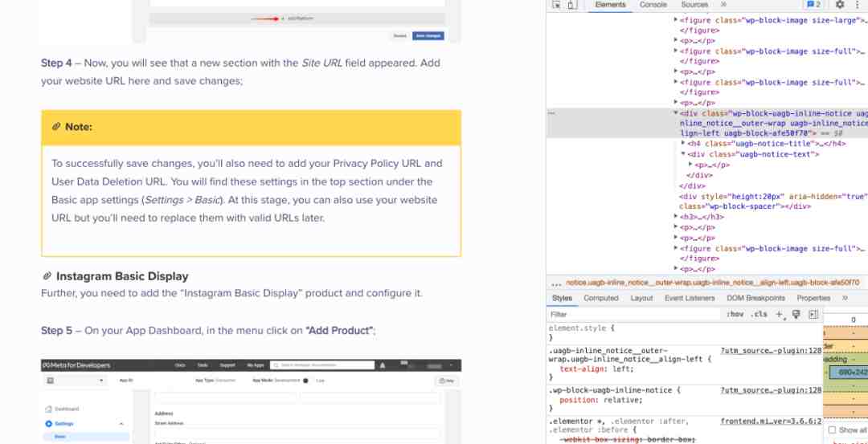The width and height of the screenshot is (868, 444).
Task: Select the Styles sidebar tab
Action: [562, 298]
